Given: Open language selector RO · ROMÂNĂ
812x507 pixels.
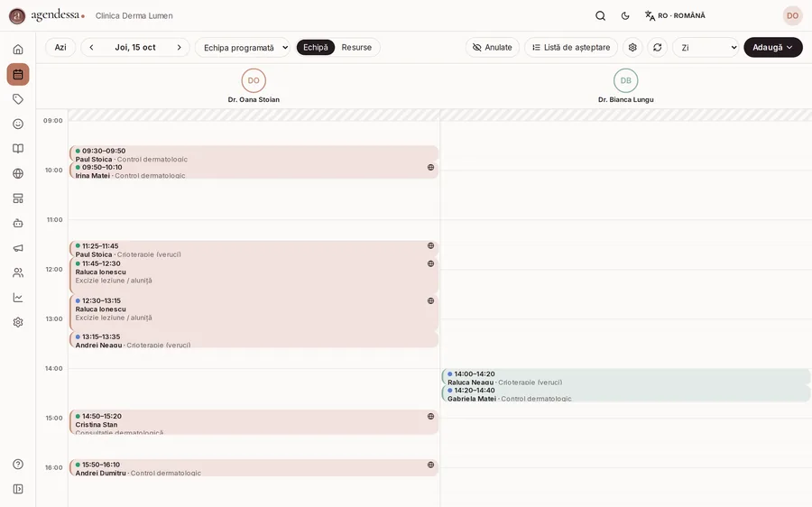Looking at the screenshot, I should coord(675,15).
